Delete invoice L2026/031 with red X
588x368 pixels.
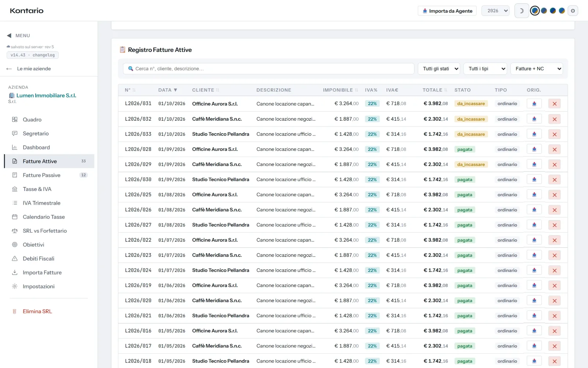(x=555, y=104)
